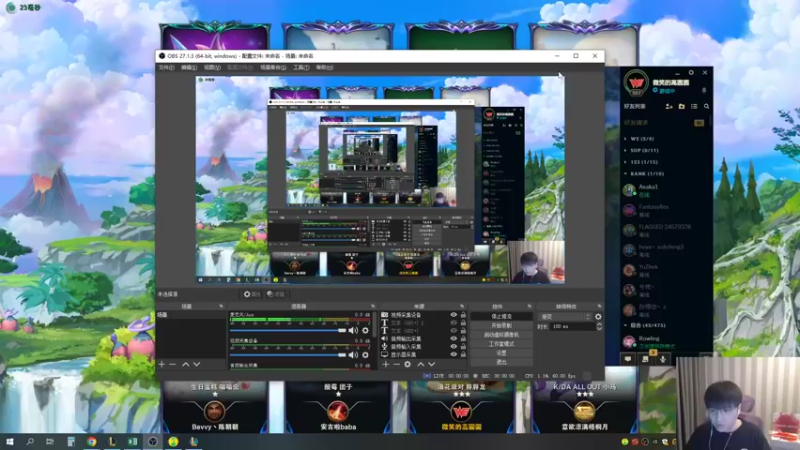Click new folder icon in friends list

[x=682, y=106]
